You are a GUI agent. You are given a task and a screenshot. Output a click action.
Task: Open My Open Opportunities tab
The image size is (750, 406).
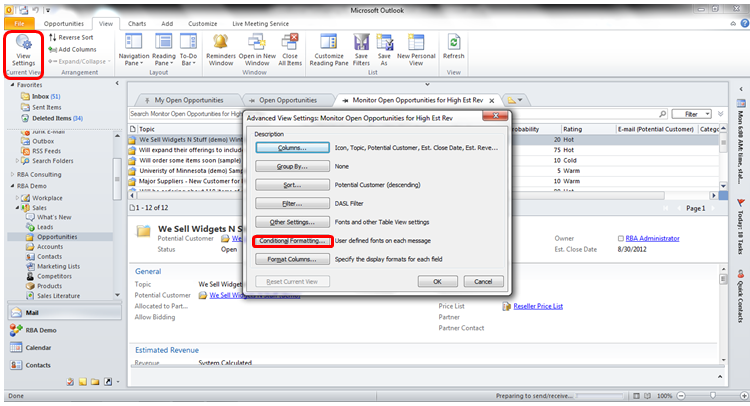tap(188, 100)
